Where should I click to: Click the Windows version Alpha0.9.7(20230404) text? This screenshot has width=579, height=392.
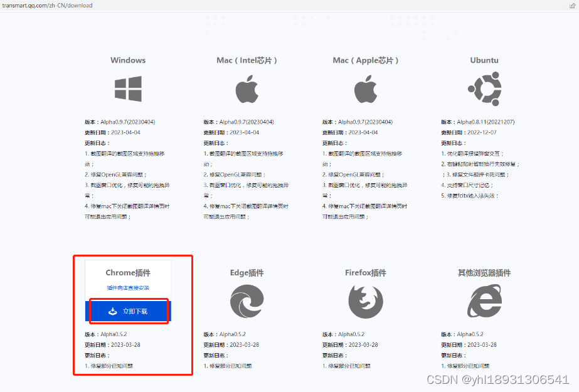click(x=128, y=122)
